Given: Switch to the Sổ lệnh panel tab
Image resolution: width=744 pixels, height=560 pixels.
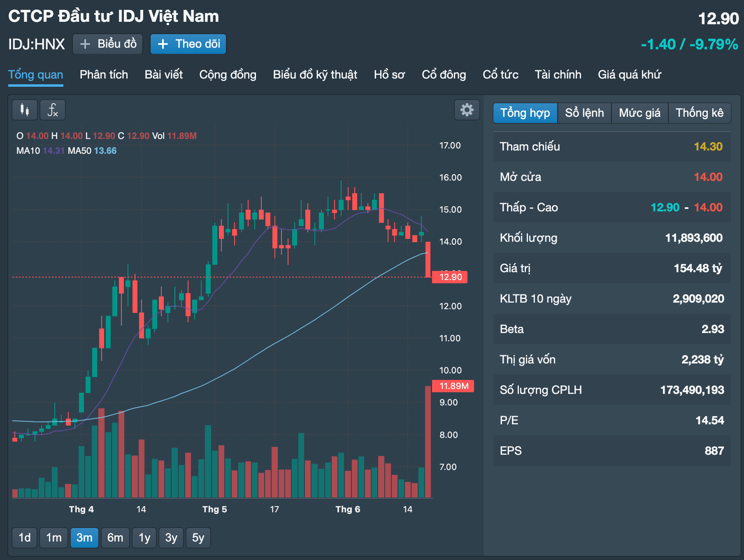Looking at the screenshot, I should click(x=584, y=113).
